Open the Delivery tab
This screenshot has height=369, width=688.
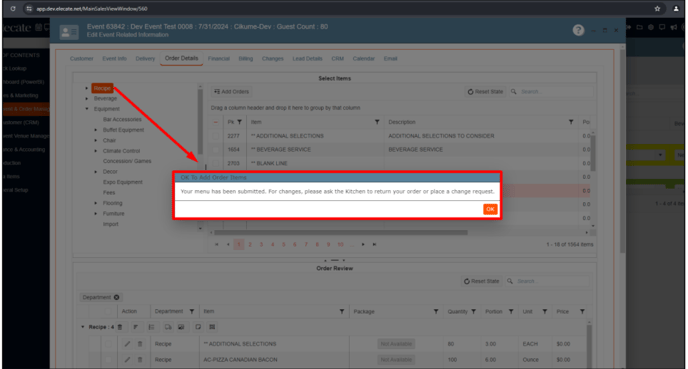[145, 59]
